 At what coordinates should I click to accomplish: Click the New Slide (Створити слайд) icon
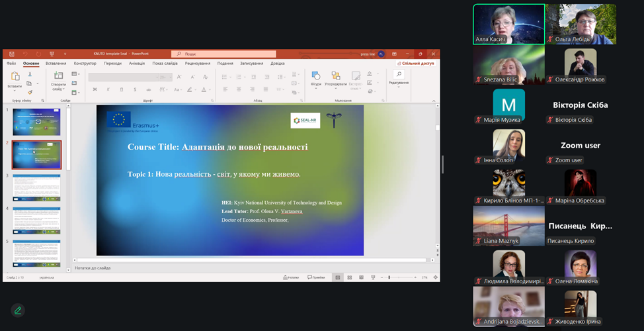coord(58,77)
